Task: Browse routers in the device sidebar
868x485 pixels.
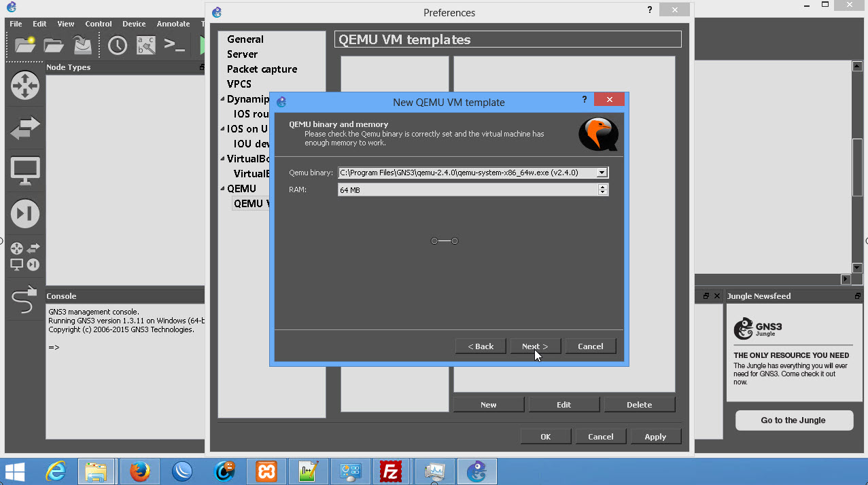Action: tap(25, 86)
